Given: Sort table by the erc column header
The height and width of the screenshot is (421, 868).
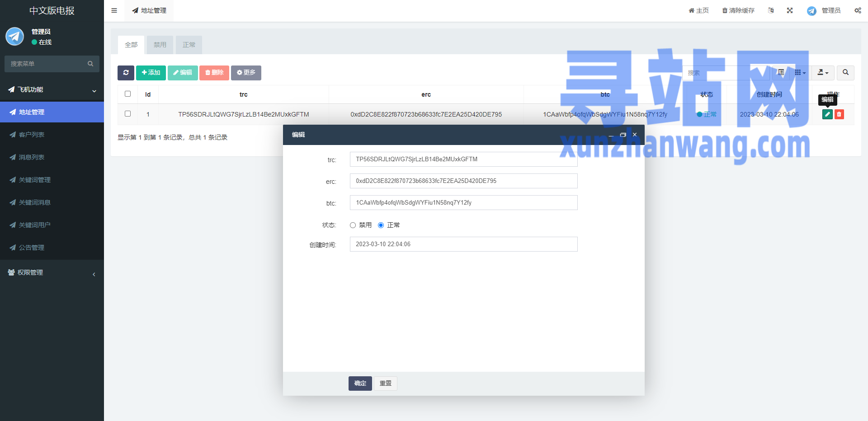Looking at the screenshot, I should pyautogui.click(x=426, y=94).
